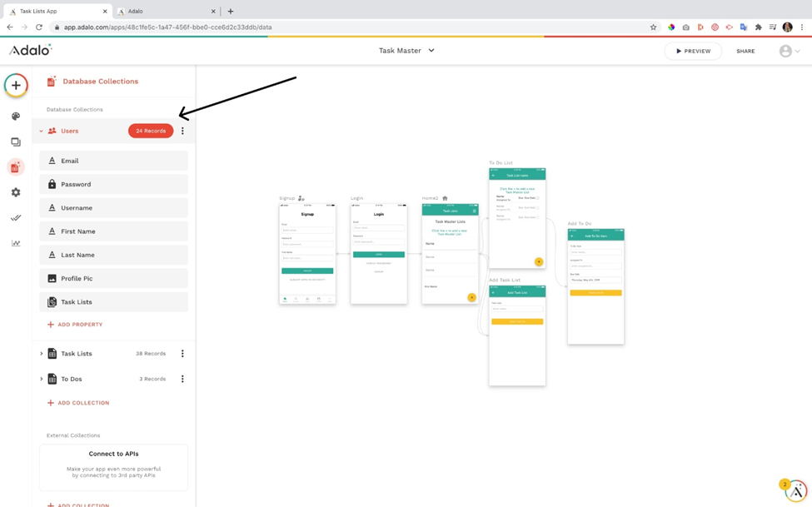Viewport: 812px width, 507px height.
Task: Click the translate extension icon
Action: [744, 27]
